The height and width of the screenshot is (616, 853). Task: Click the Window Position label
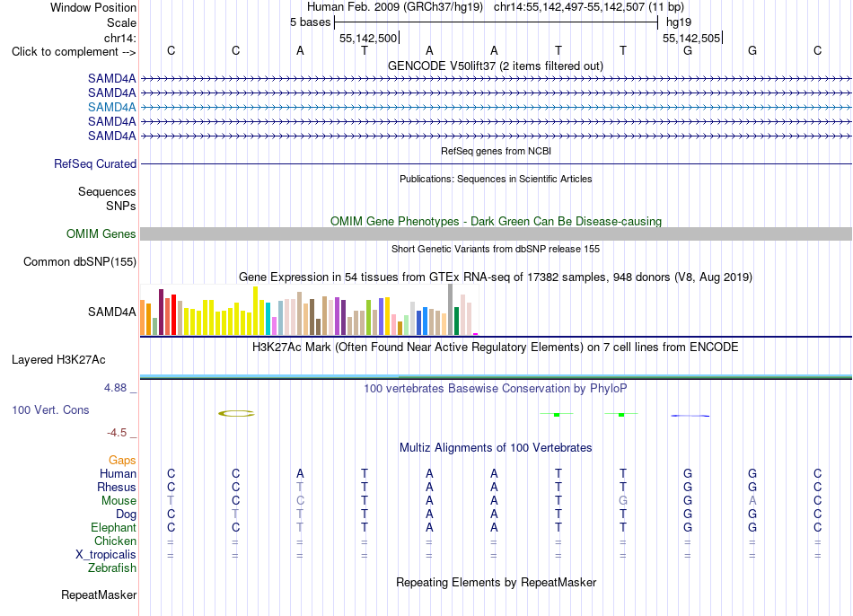tap(93, 7)
